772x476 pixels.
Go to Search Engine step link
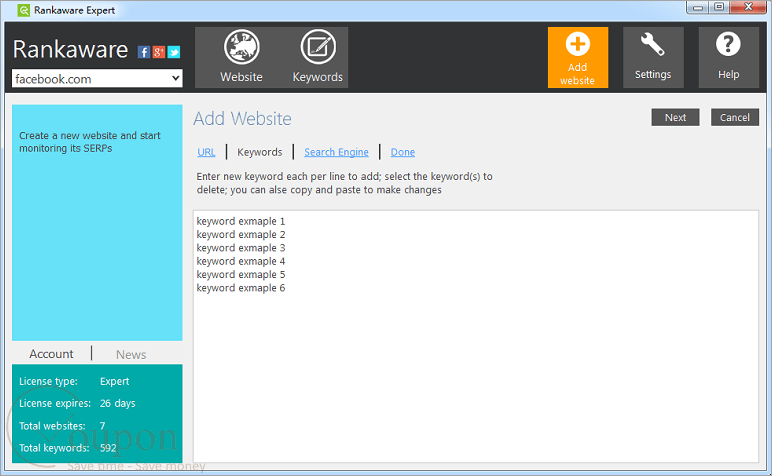click(336, 152)
